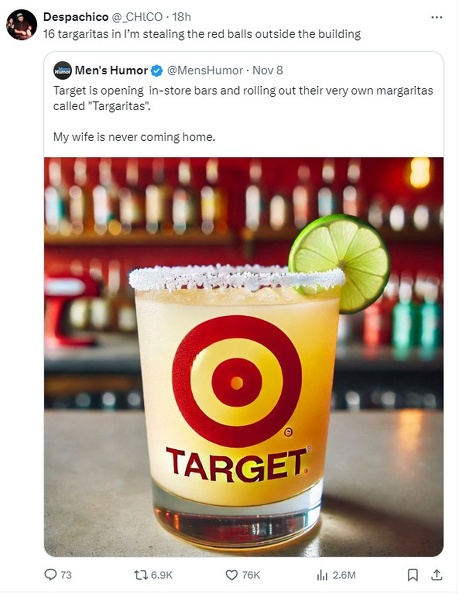459x594 pixels.
Task: Open Despachico's profile avatar
Action: click(x=22, y=25)
